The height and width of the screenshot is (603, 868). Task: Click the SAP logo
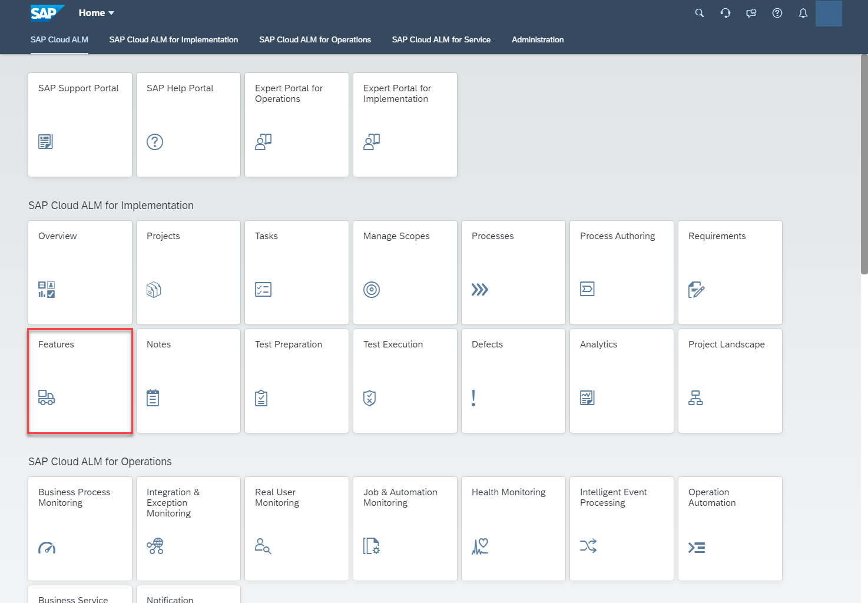point(47,12)
